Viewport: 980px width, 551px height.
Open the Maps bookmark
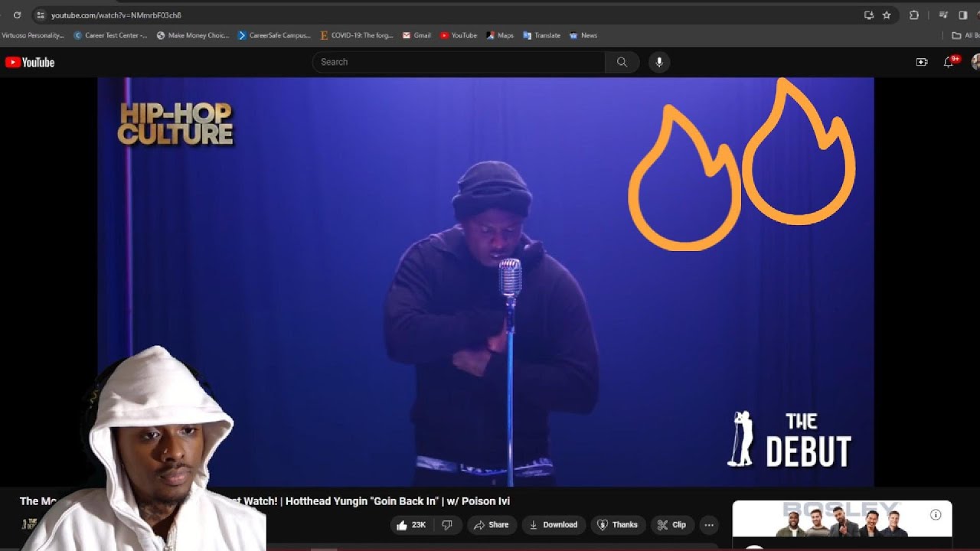pyautogui.click(x=500, y=35)
